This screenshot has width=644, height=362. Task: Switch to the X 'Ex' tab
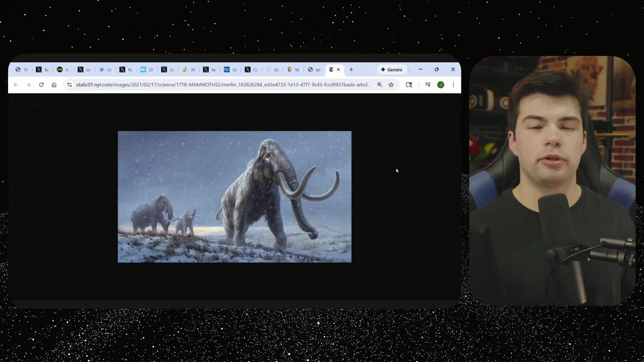pyautogui.click(x=168, y=70)
